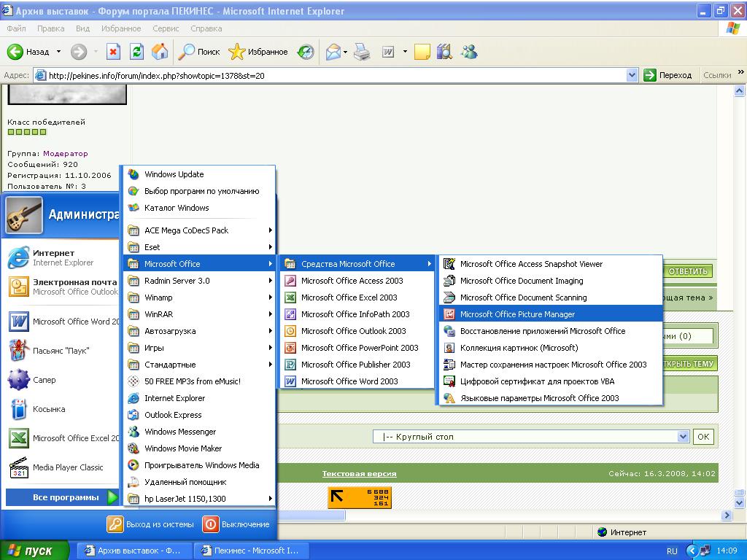This screenshot has height=560, width=747.
Task: Click the Edit with Word toolbar icon
Action: click(x=388, y=52)
